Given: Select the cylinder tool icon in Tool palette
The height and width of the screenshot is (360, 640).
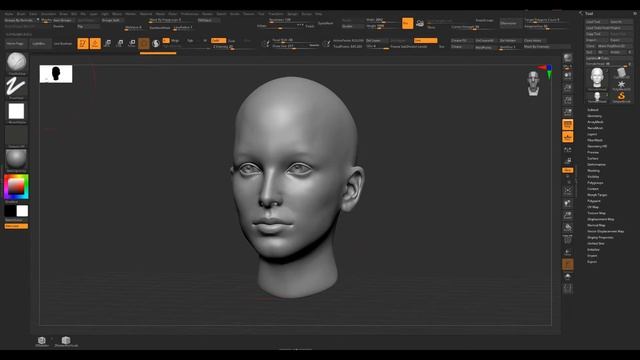Looking at the screenshot, I should [621, 73].
